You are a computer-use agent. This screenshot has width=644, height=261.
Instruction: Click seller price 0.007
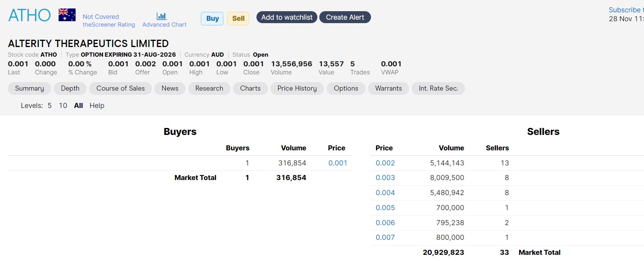click(x=385, y=237)
